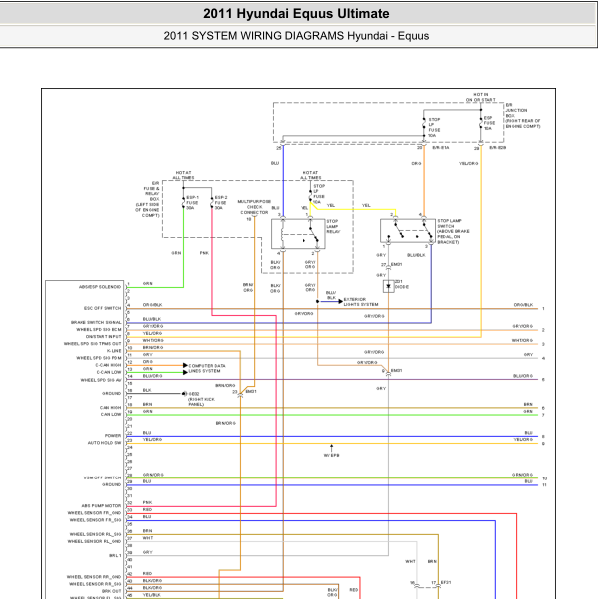Viewport: 598px width, 599px height.
Task: Click the "COMPUTER DATA LINES SYSTEM" reference
Action: (206, 368)
